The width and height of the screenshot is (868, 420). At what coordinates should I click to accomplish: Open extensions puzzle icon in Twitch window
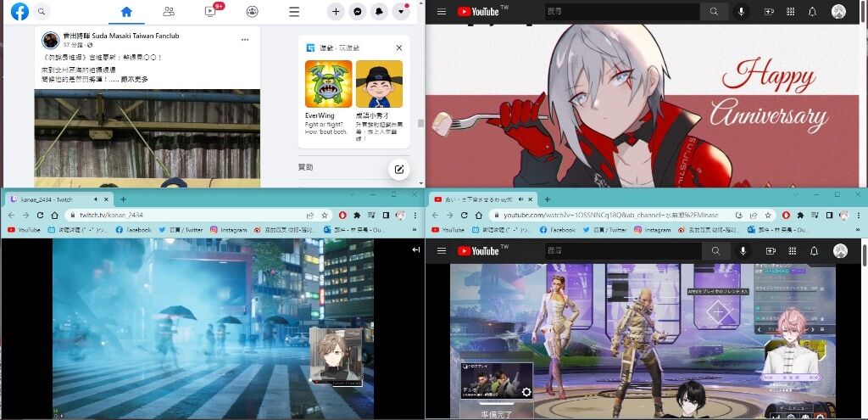click(x=358, y=215)
